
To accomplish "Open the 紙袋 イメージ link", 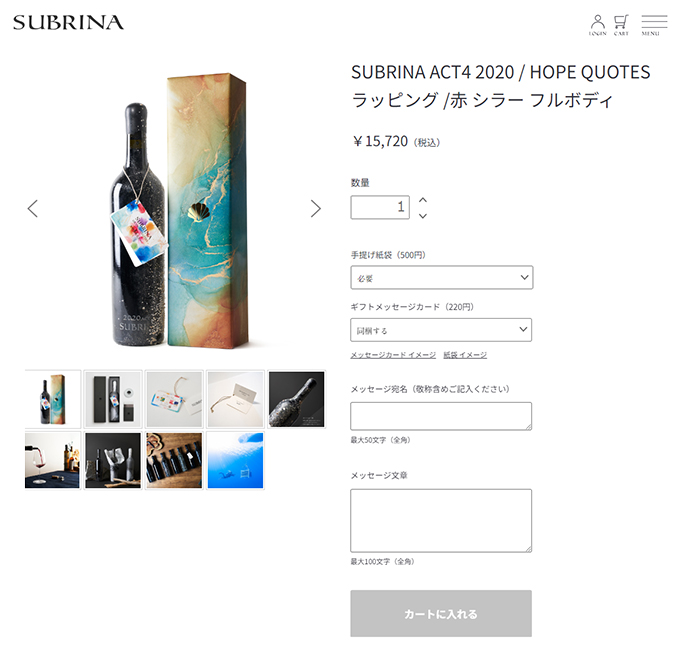I will [465, 355].
